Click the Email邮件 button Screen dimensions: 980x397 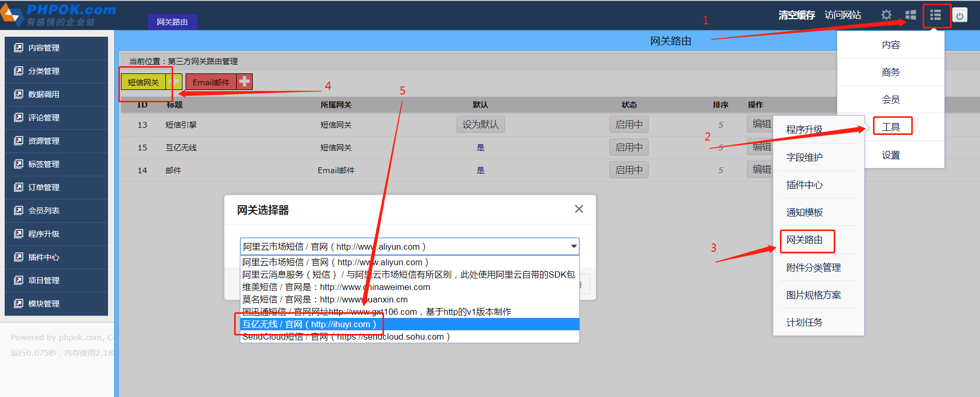tap(211, 82)
